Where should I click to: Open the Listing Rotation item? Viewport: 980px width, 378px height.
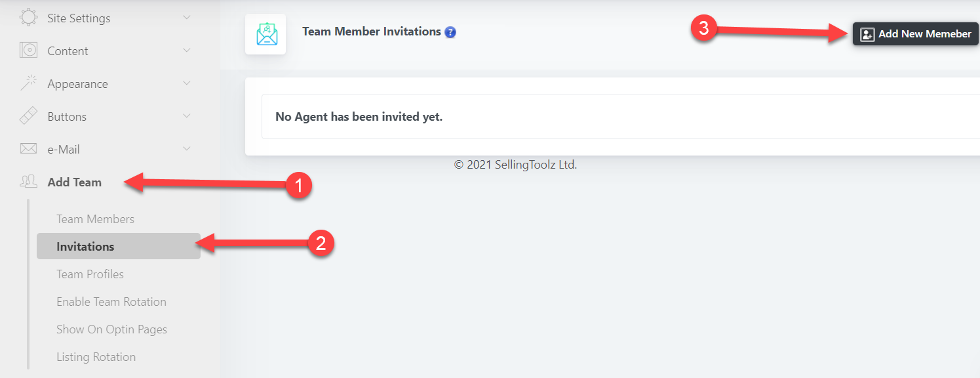click(x=96, y=357)
